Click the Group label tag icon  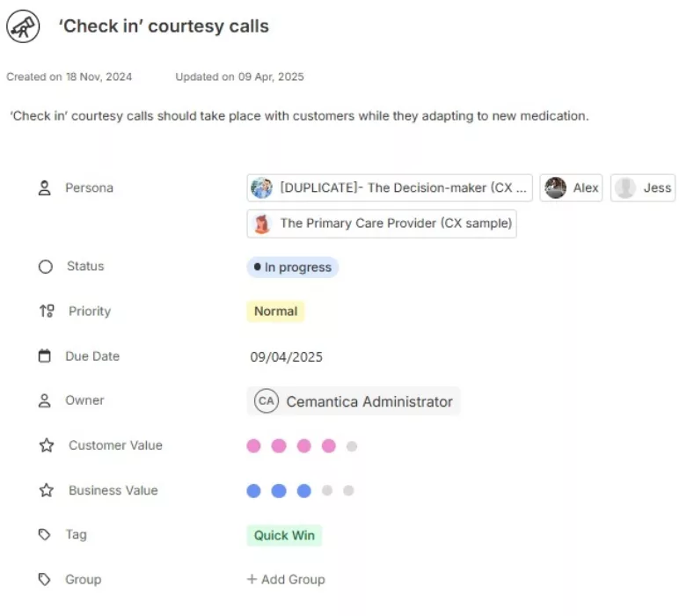point(45,580)
